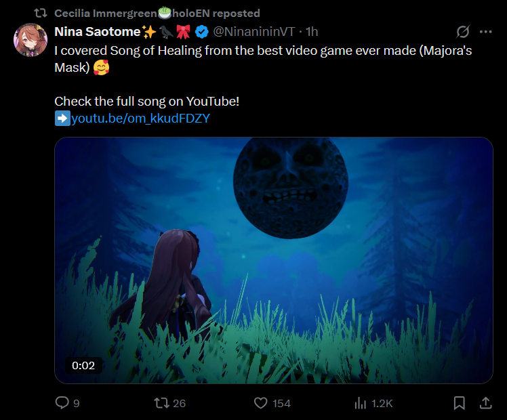Repost the Song of Healing post
507x420 pixels.
click(x=161, y=403)
